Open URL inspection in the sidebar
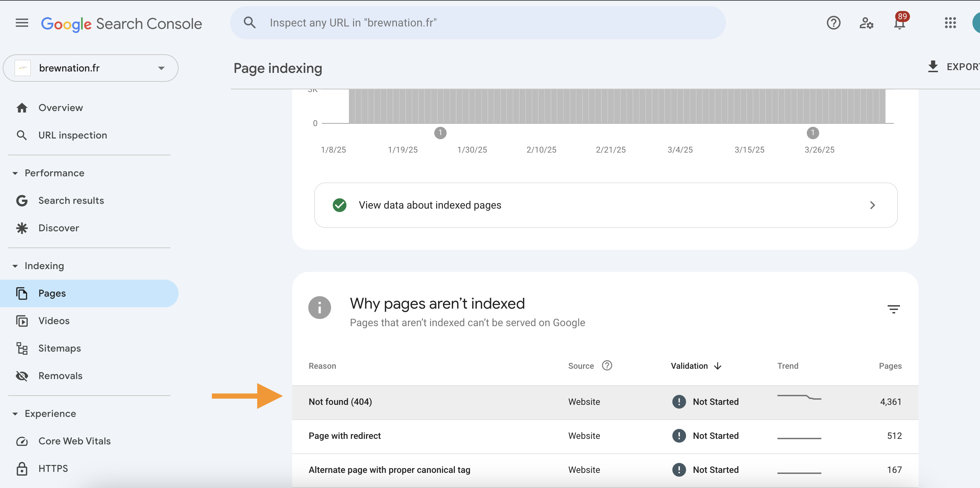The height and width of the screenshot is (488, 980). pos(73,135)
